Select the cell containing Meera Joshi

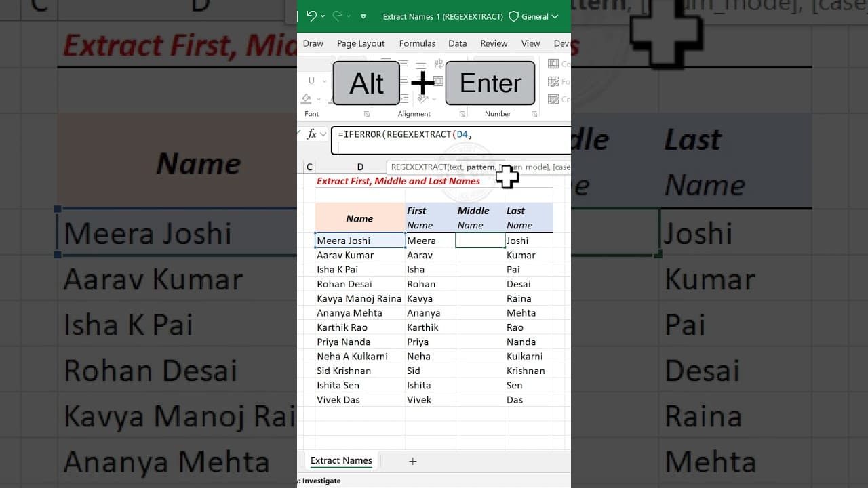pos(359,241)
